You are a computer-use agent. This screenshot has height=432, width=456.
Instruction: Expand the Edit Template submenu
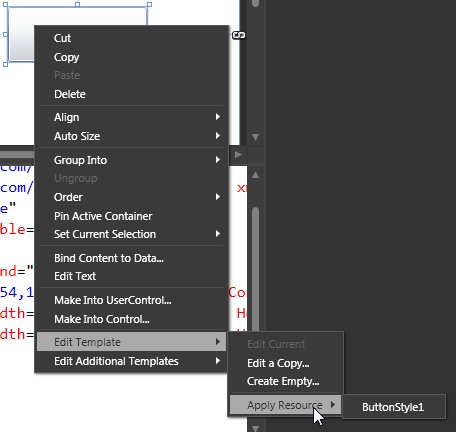pyautogui.click(x=131, y=342)
